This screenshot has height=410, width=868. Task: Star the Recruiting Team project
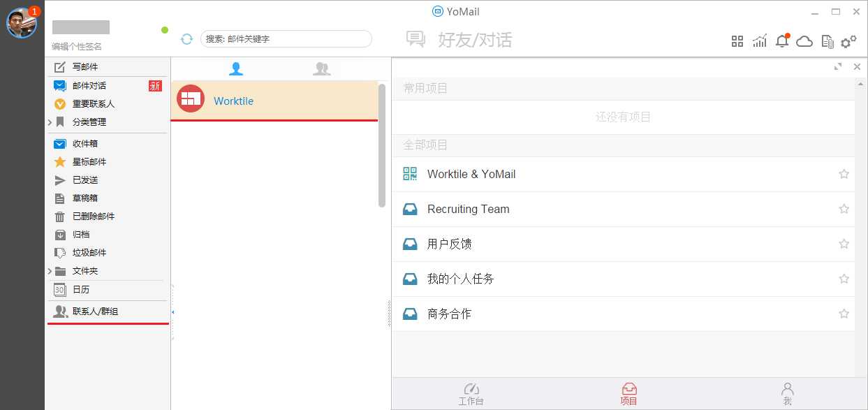(x=844, y=209)
